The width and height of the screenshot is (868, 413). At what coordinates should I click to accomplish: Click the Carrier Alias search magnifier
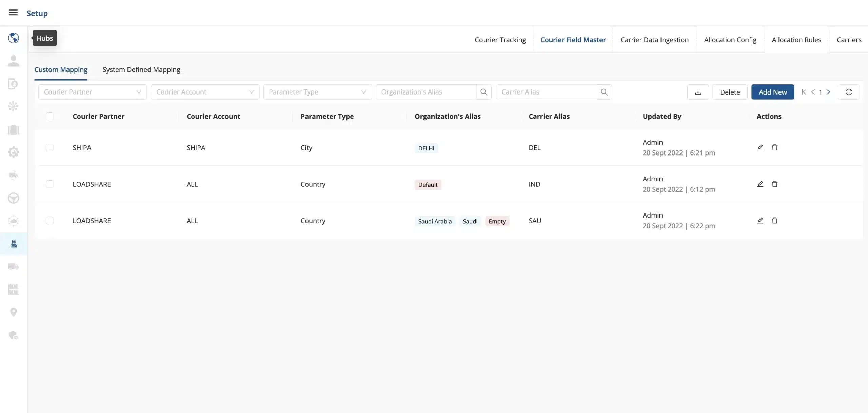604,92
